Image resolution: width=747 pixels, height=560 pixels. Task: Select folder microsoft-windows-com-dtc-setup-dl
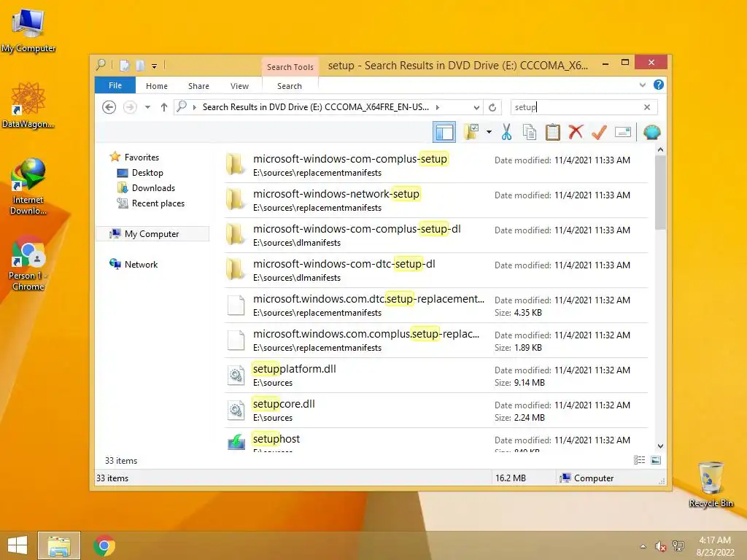(436, 270)
